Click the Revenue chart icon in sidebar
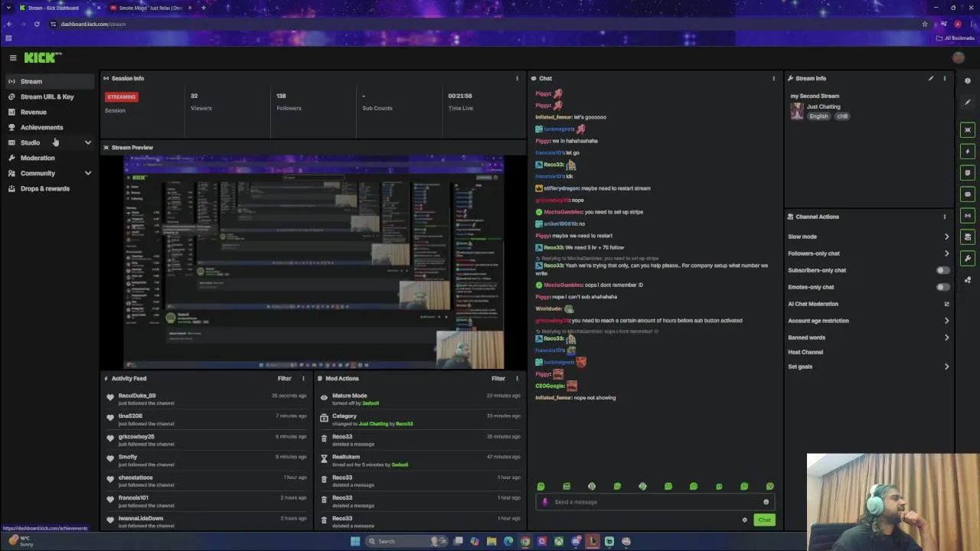The image size is (980, 551). click(x=11, y=112)
